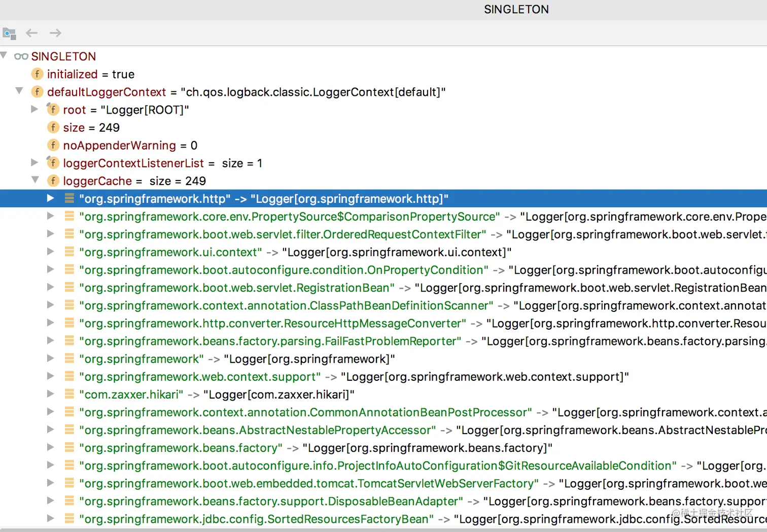Select the ClassPathBeanDefinitionScanner entry text
Viewport: 767px width, 532px height.
click(x=423, y=305)
